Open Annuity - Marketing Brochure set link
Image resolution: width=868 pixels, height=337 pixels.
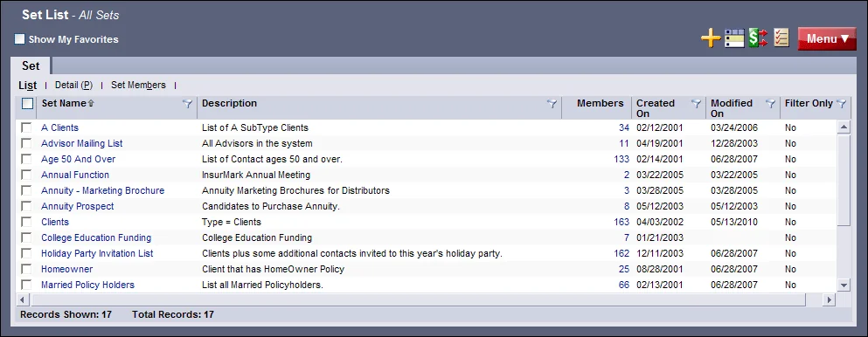coord(103,190)
